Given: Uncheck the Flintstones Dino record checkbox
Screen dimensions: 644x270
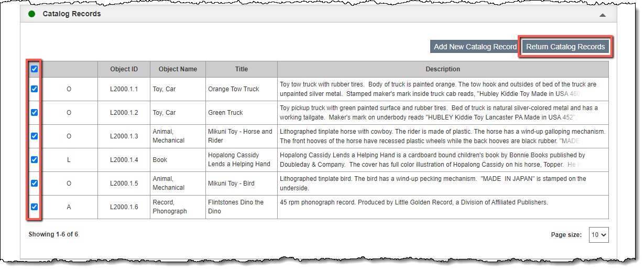Looking at the screenshot, I should 34,207.
